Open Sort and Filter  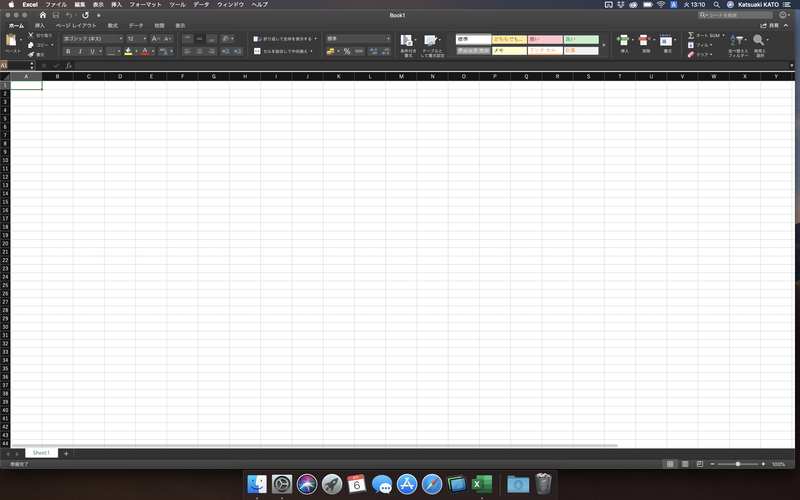pos(738,45)
